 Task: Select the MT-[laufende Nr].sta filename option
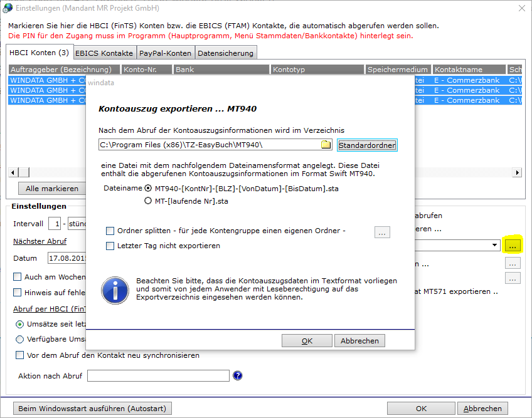[x=148, y=201]
